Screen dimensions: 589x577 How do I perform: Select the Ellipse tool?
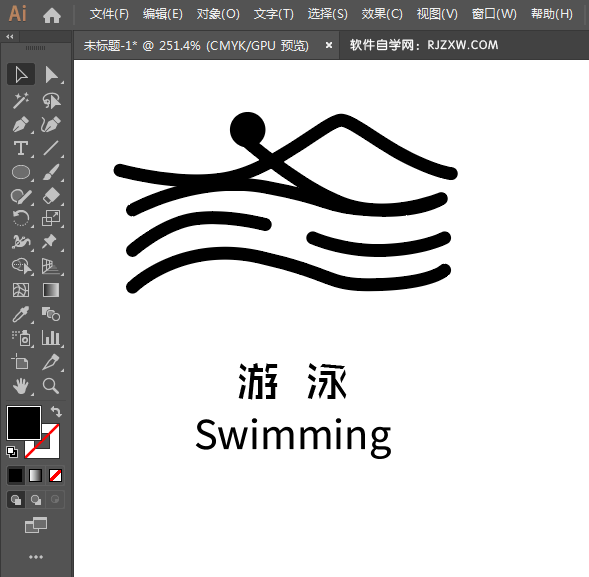[x=21, y=172]
